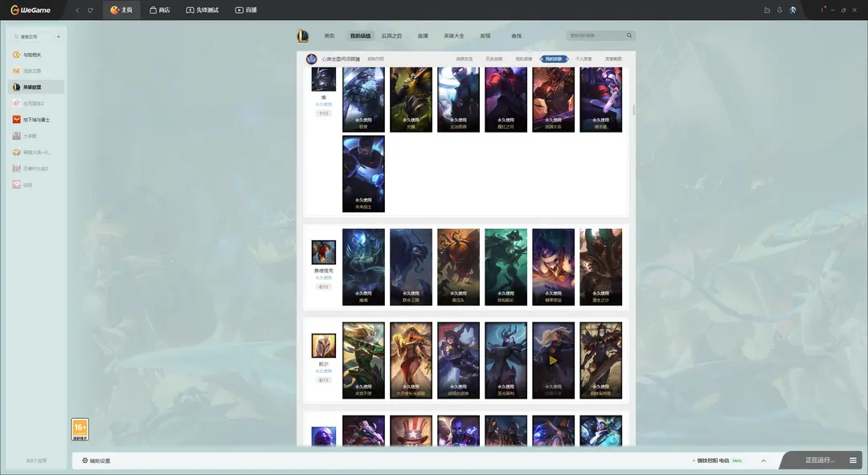Open the 查找 nav item
The width and height of the screenshot is (868, 475).
pos(517,36)
